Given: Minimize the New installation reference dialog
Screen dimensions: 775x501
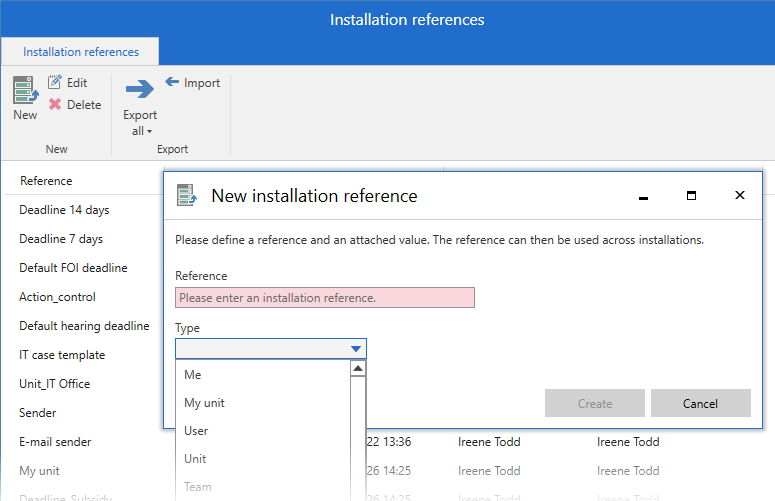Looking at the screenshot, I should click(643, 198).
